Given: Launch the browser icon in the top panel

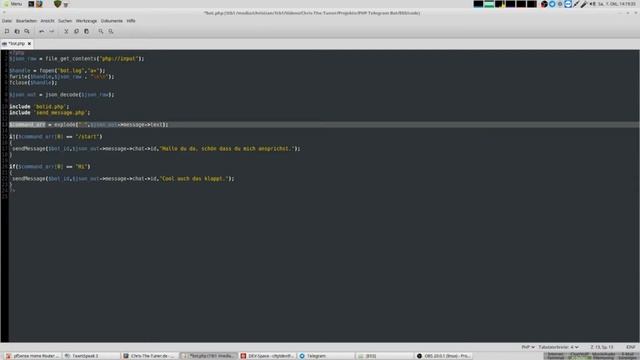Looking at the screenshot, I should (x=39, y=4).
